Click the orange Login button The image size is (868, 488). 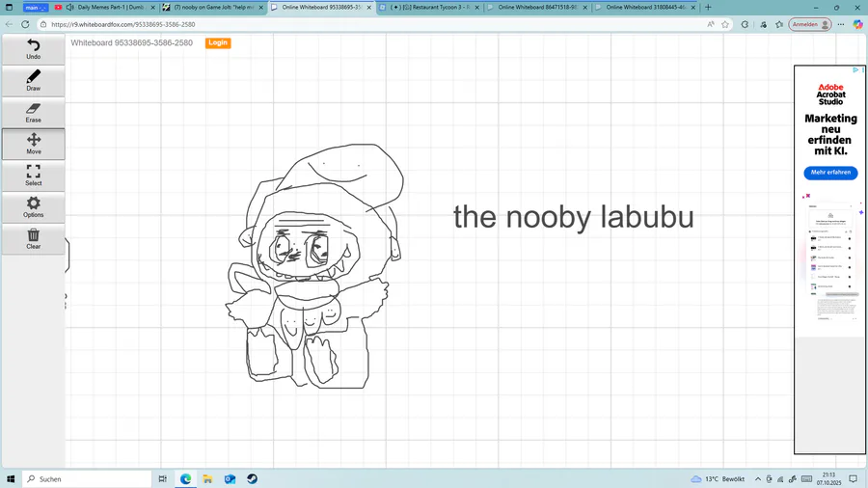coord(218,42)
